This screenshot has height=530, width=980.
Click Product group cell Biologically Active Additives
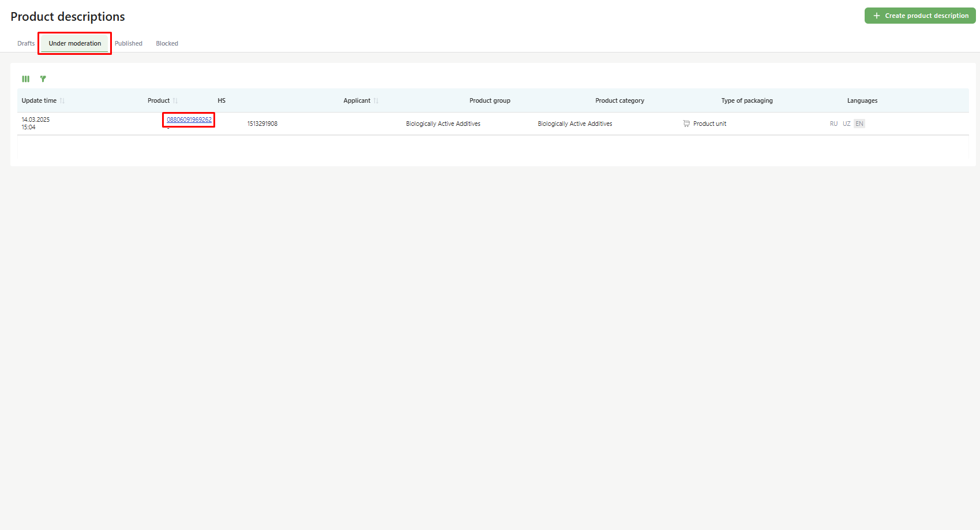point(443,124)
